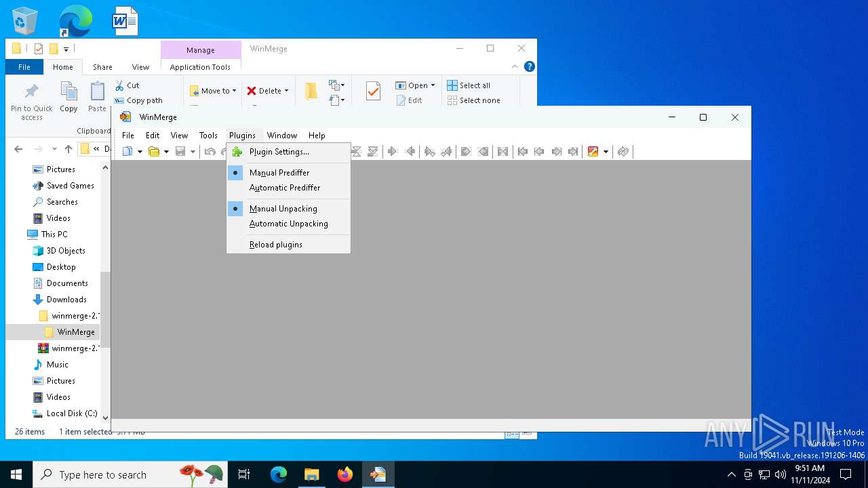868x488 pixels.
Task: Open the Tools menu in WinMerge
Action: 208,136
